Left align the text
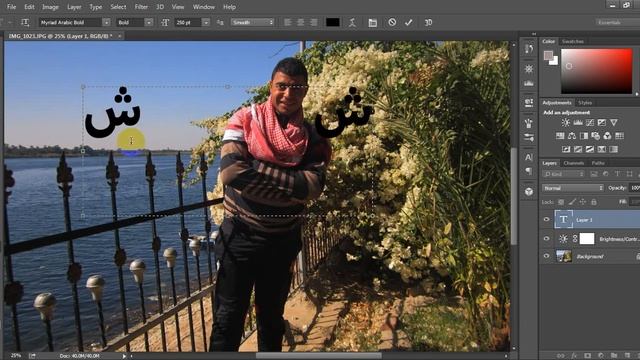This screenshot has height=360, width=640. click(x=288, y=22)
